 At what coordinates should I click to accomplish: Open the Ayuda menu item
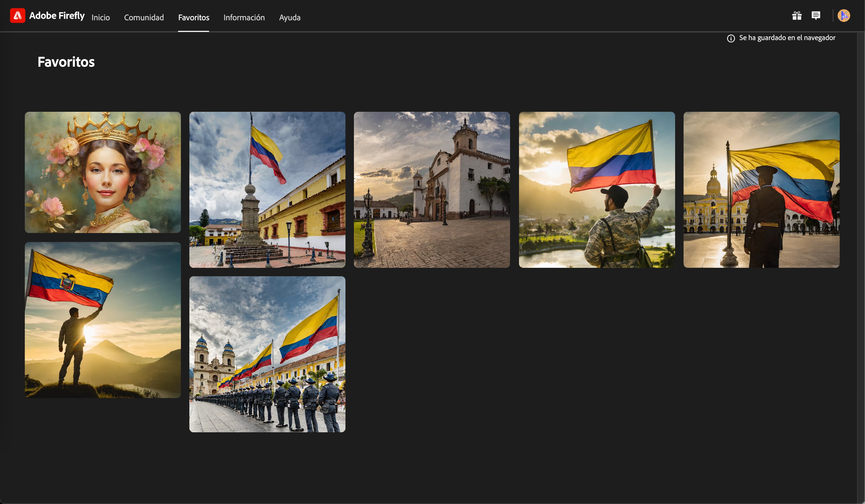[290, 17]
